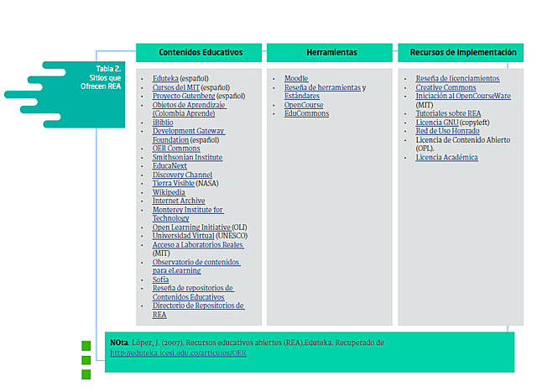Click the Sofía link
537x392 pixels.
(x=160, y=280)
